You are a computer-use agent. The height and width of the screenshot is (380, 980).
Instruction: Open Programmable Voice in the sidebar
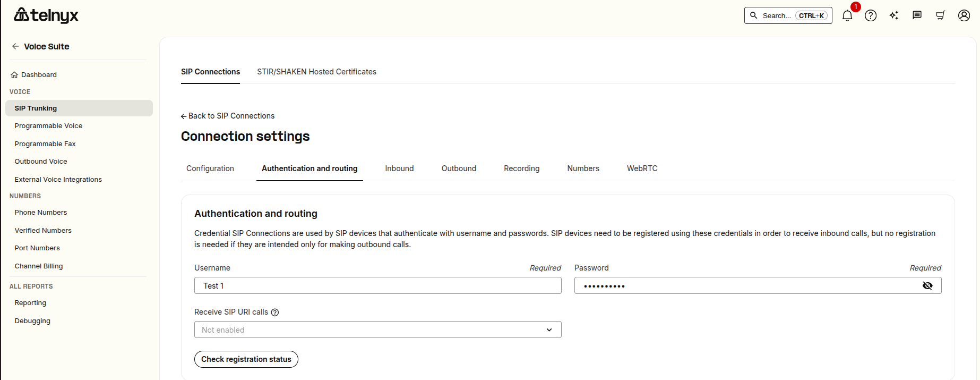(48, 126)
